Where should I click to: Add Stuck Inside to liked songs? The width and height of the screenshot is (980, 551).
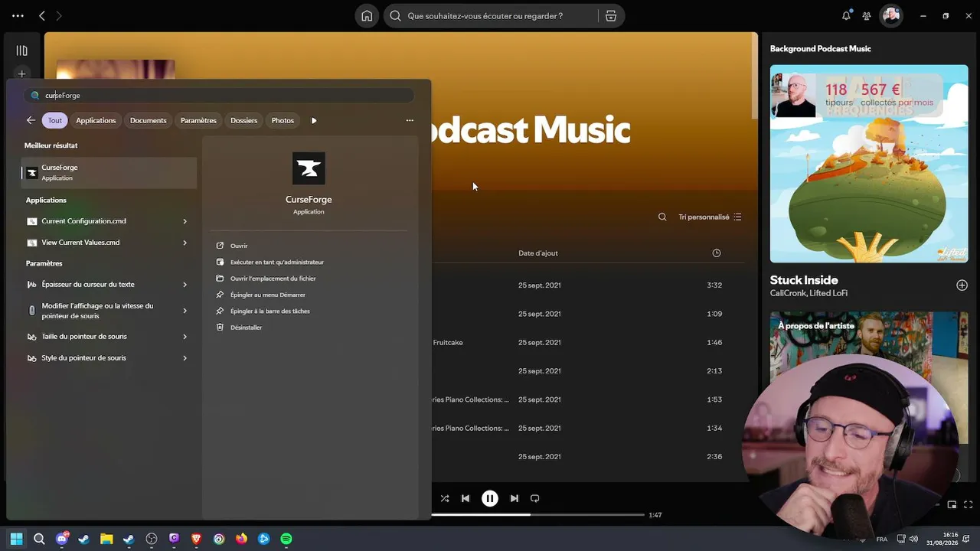pyautogui.click(x=962, y=285)
